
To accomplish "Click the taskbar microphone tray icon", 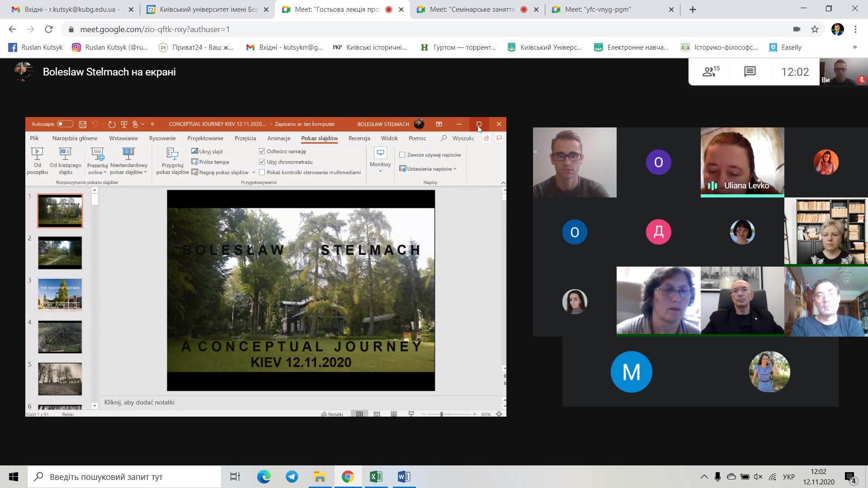I will (x=717, y=477).
